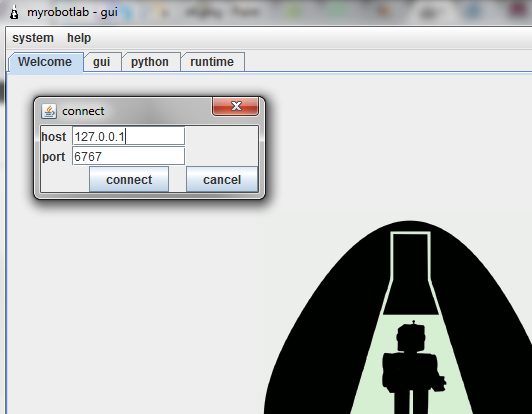
Task: Click the connect dialog title text
Action: [x=83, y=111]
